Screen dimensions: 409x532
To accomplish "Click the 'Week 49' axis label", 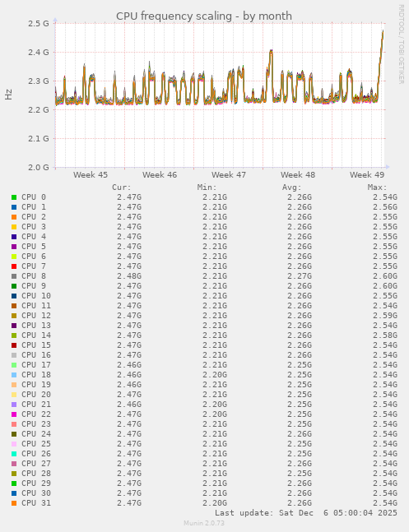I will point(367,175).
